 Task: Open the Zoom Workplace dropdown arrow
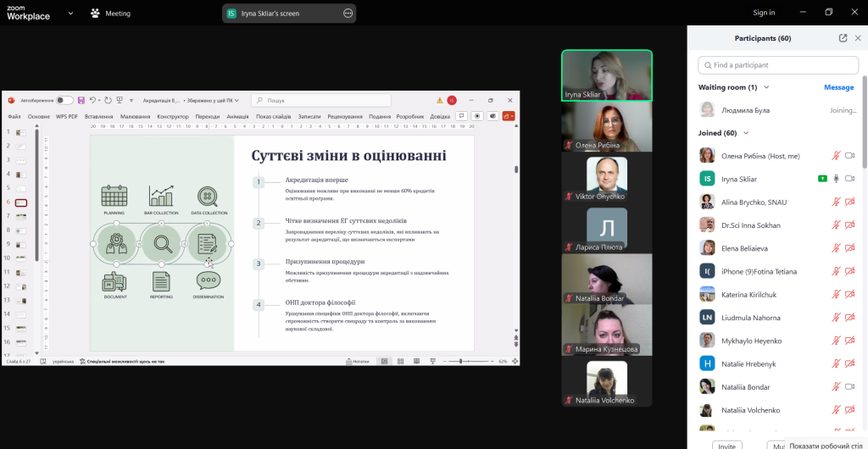70,14
